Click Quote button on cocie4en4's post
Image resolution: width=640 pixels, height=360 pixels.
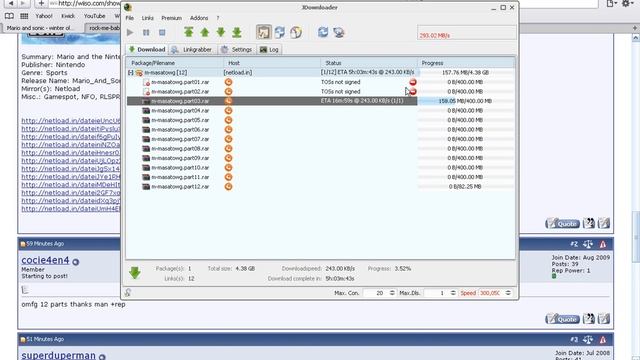(562, 319)
